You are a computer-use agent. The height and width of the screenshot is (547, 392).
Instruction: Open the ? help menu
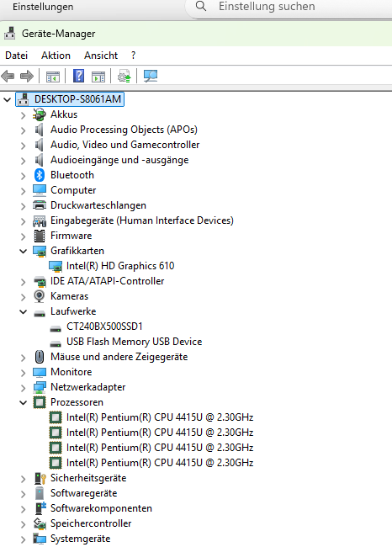[x=133, y=56]
